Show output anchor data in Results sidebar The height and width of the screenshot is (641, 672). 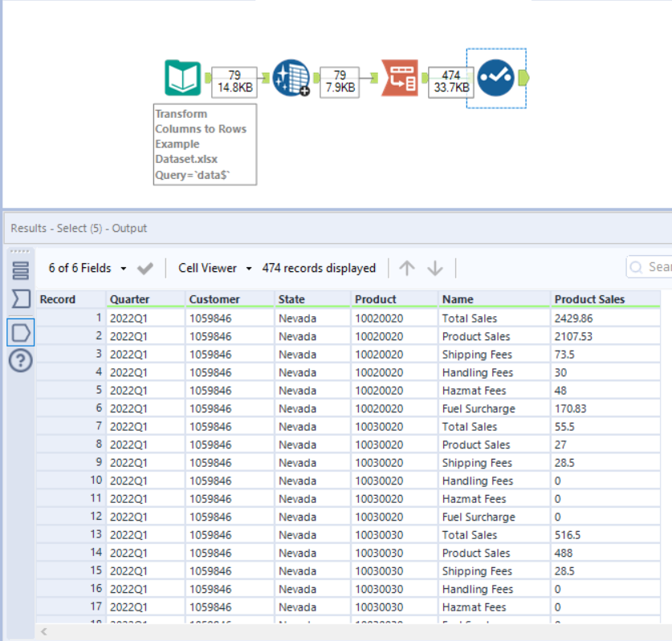(21, 331)
